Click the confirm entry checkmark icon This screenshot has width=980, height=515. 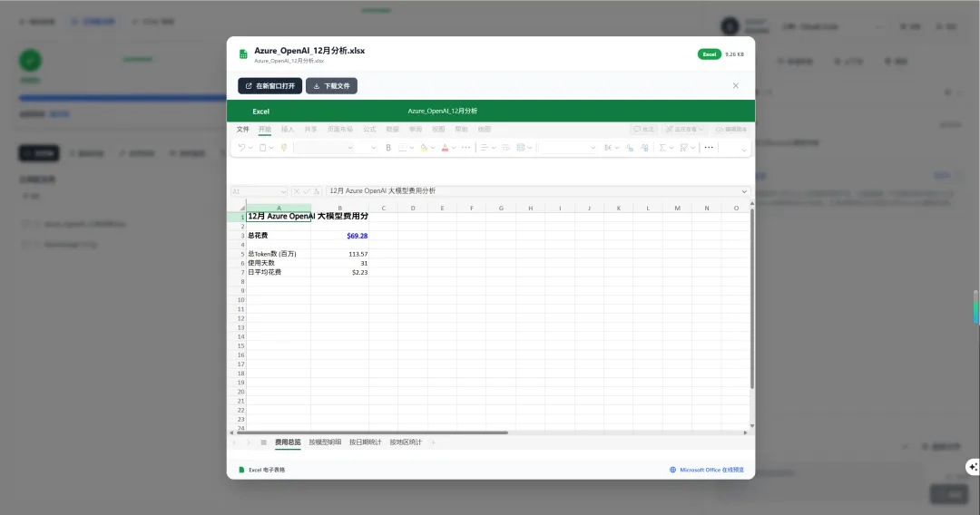(307, 191)
